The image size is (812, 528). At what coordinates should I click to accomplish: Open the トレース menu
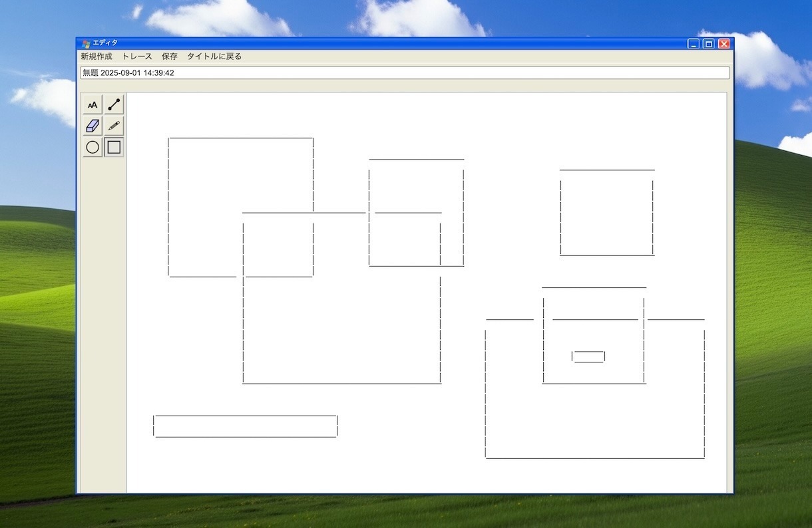[137, 57]
